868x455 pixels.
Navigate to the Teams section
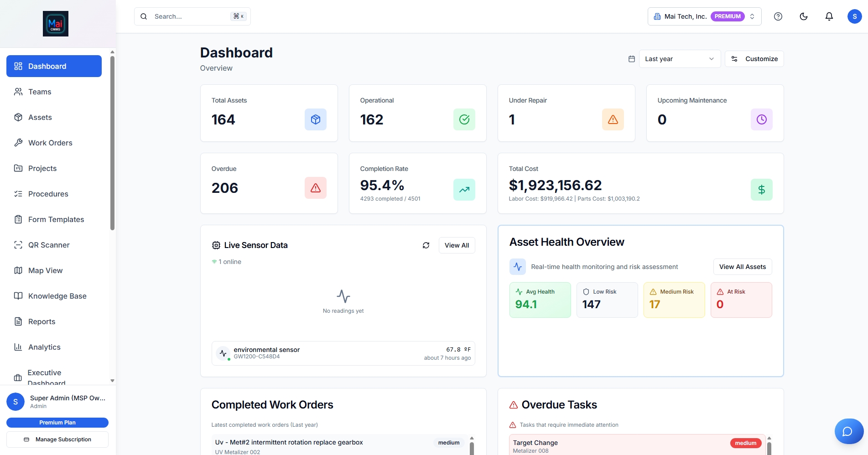(39, 92)
